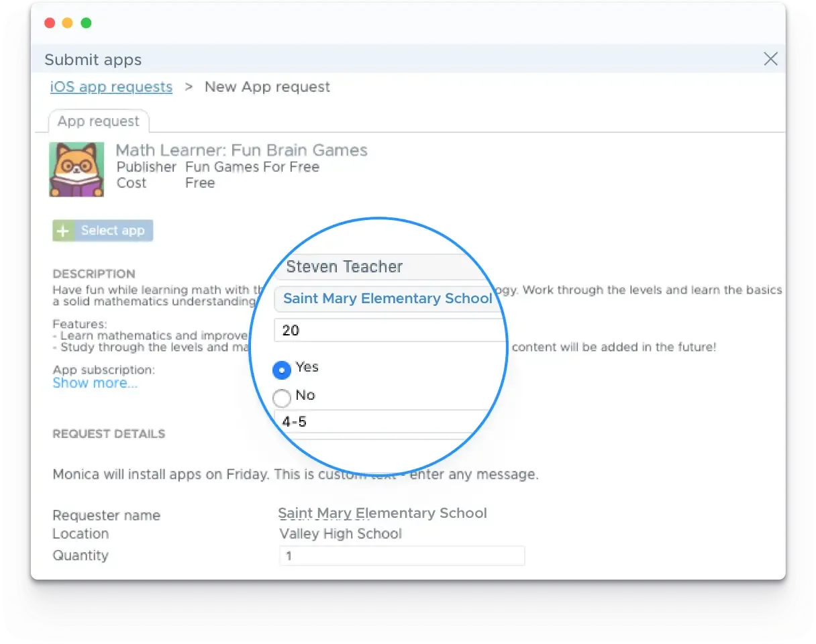
Task: Click the input field containing 20
Action: tap(389, 330)
